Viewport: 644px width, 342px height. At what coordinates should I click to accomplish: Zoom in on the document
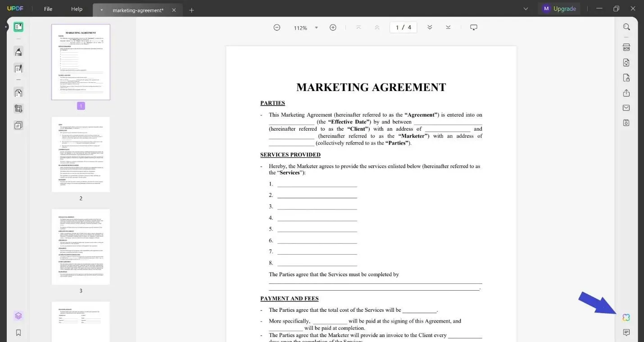pyautogui.click(x=333, y=27)
